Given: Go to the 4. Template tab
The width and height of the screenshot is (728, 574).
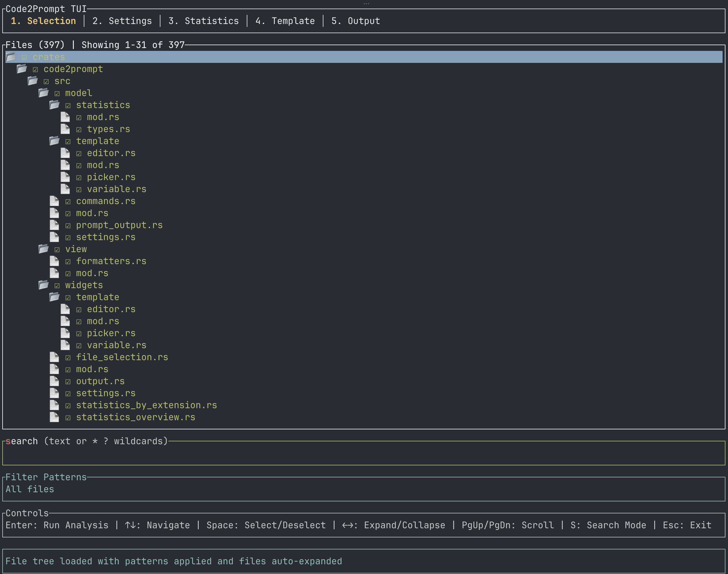Looking at the screenshot, I should [x=285, y=21].
